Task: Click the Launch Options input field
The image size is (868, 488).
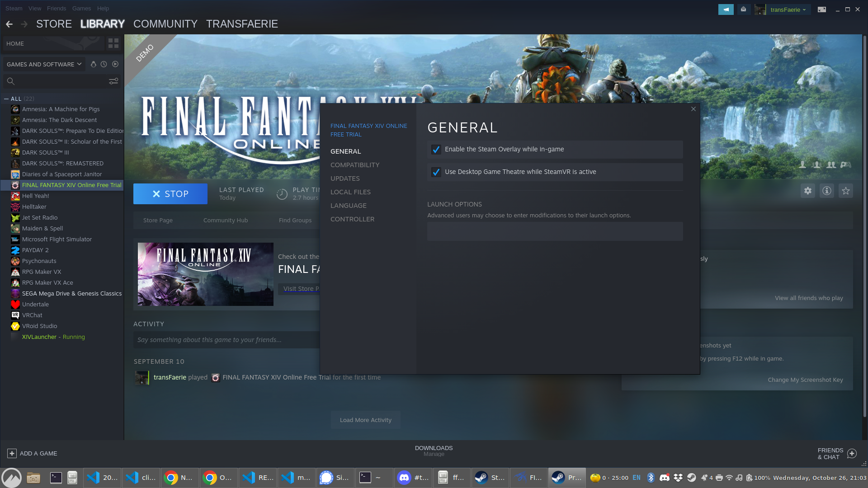Action: pos(555,231)
